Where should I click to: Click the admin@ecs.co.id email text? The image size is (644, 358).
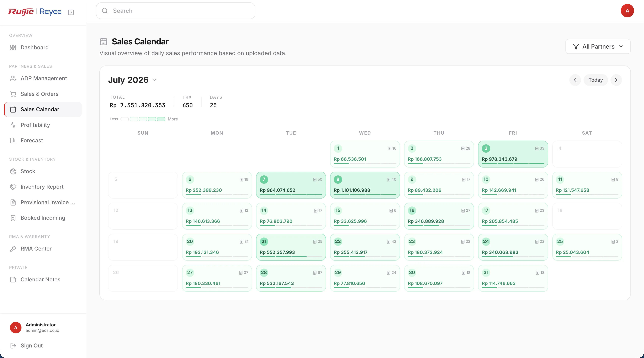coord(43,331)
